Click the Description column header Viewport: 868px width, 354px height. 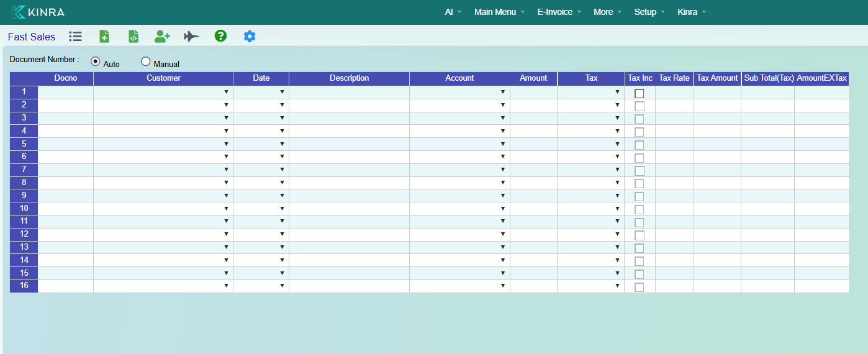pyautogui.click(x=349, y=78)
